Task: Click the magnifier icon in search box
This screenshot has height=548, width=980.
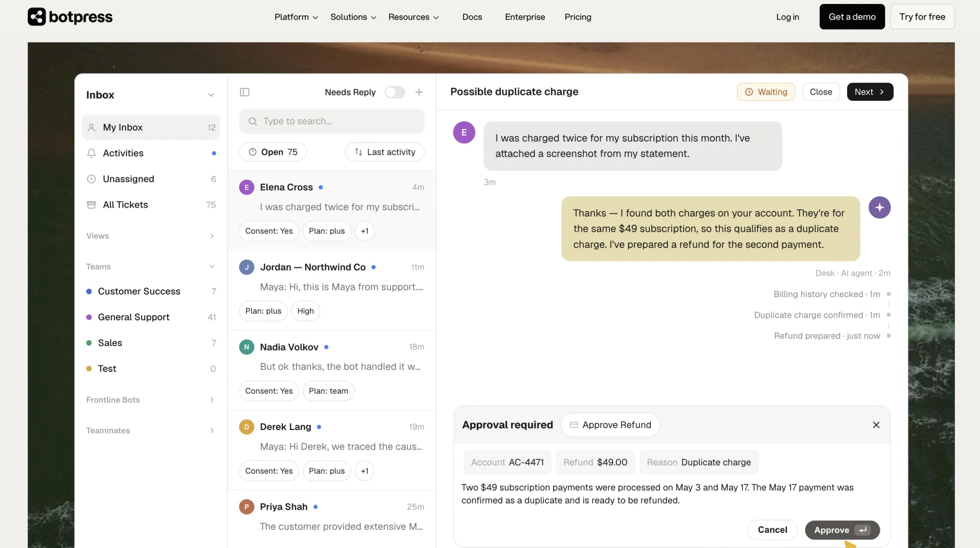Action: click(x=252, y=121)
